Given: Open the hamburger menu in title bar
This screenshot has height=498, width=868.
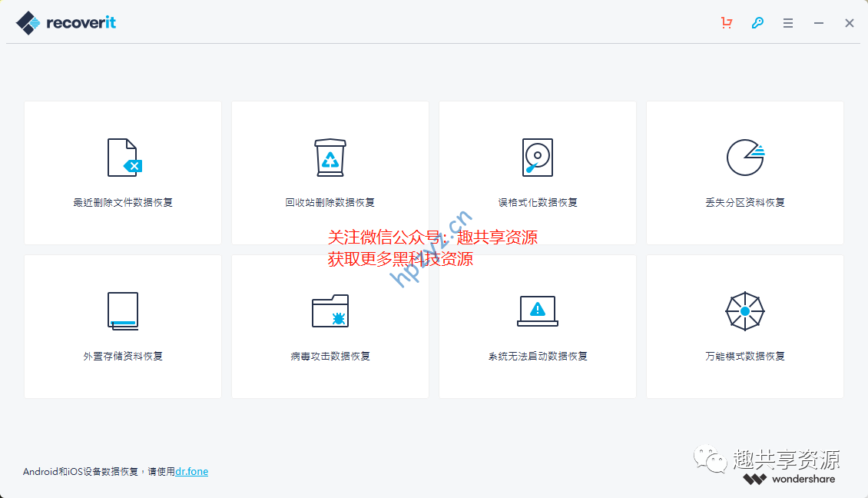Looking at the screenshot, I should click(788, 23).
